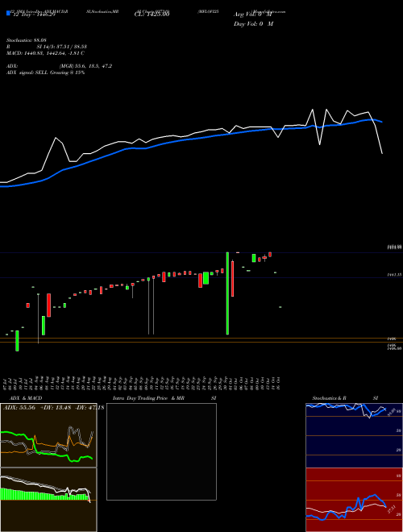This screenshot has height=532, width=403.
Task: Click the Day Vol: 0 M reading
Action: (x=253, y=24)
